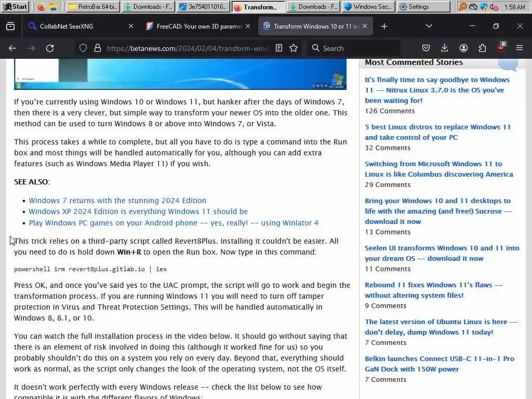The height and width of the screenshot is (399, 532).
Task: Switch to Settings taskbar window
Action: [423, 7]
